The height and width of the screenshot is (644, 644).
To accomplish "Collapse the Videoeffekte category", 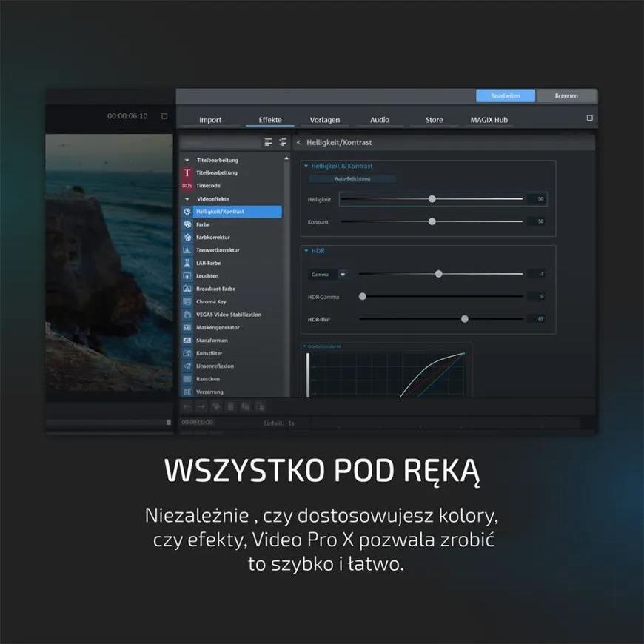I will [187, 199].
